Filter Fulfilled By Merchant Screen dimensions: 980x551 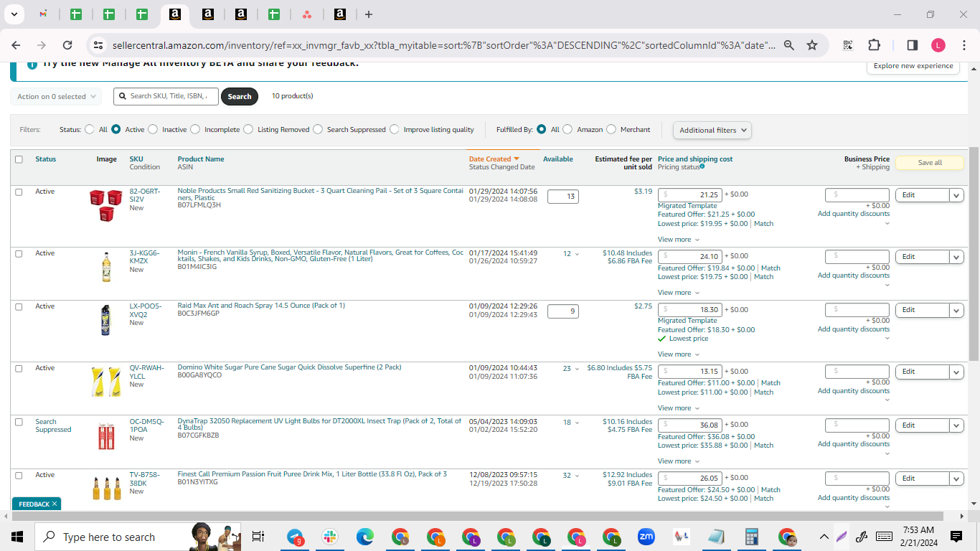[611, 130]
